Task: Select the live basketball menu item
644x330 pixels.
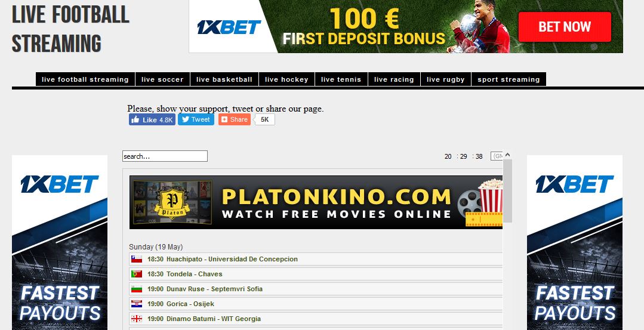Action: 224,79
